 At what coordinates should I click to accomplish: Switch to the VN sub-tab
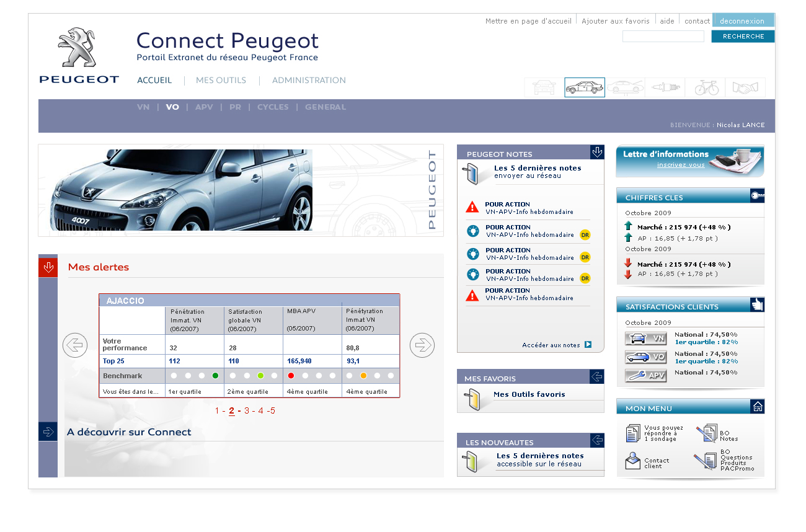pos(143,107)
